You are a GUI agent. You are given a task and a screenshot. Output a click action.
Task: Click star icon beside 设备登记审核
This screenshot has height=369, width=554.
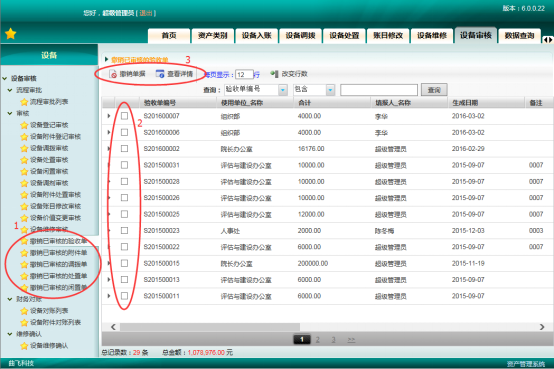coord(24,125)
